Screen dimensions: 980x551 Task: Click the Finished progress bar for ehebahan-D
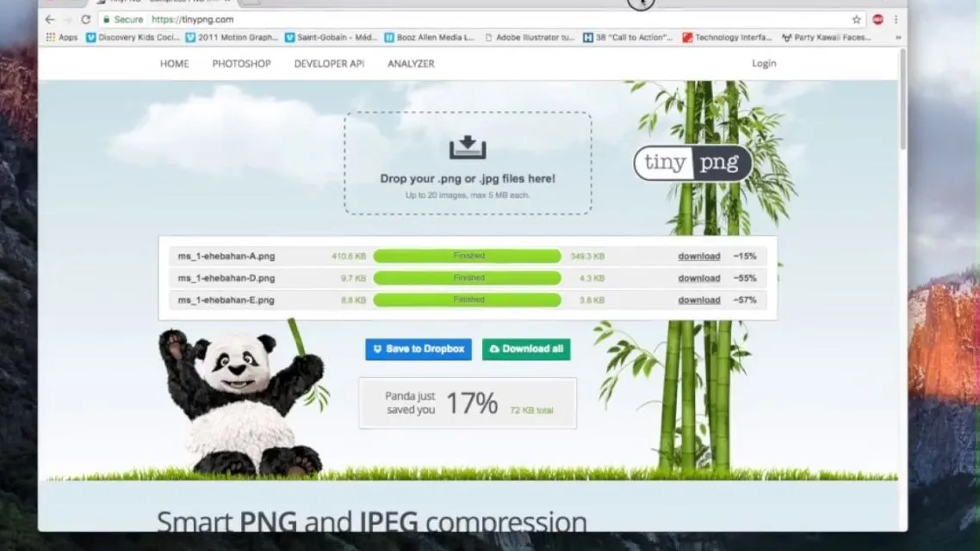[468, 278]
